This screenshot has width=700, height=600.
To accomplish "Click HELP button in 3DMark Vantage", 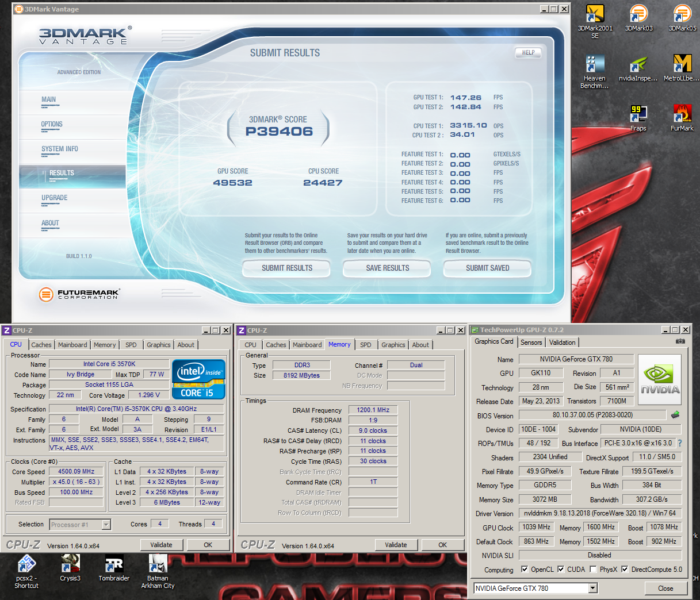I will [528, 52].
